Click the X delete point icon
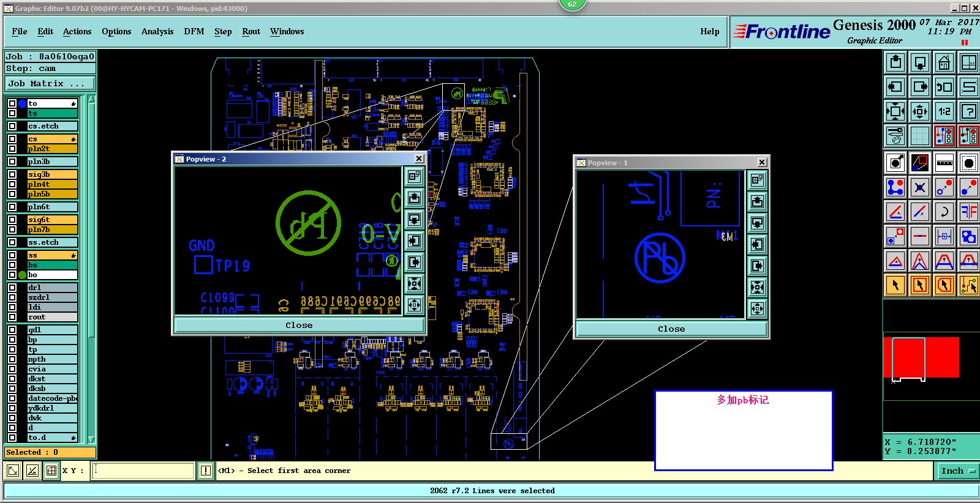 920,187
